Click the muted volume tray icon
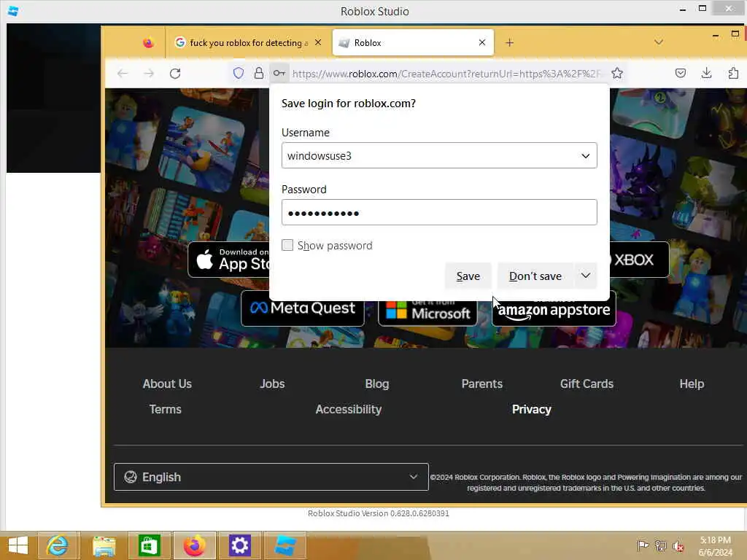Viewport: 747px width, 560px height. coord(678,545)
